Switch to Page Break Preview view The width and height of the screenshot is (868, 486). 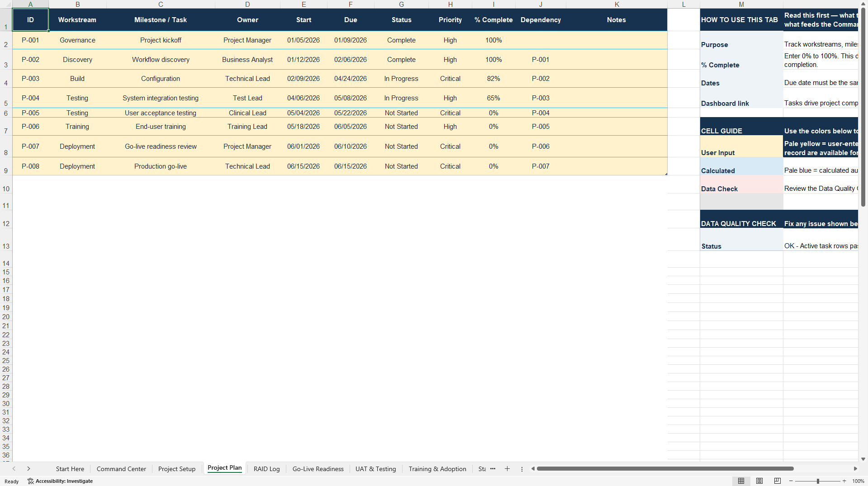(x=778, y=481)
